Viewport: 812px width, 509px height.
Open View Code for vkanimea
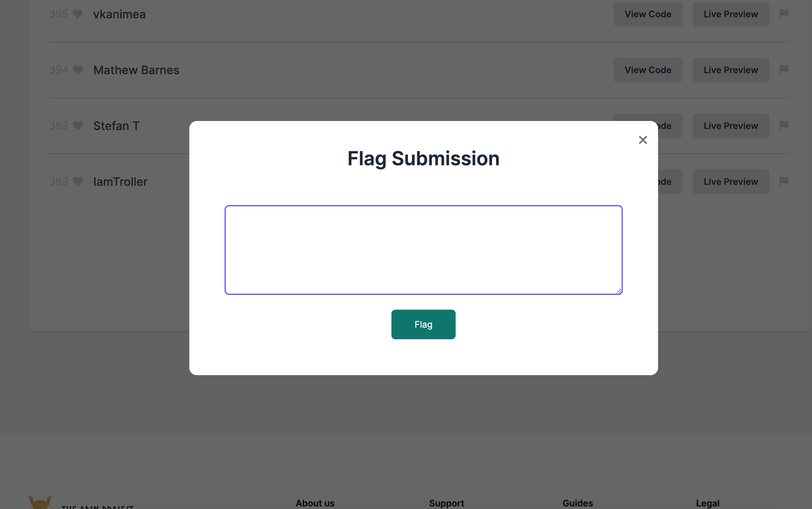click(x=647, y=14)
